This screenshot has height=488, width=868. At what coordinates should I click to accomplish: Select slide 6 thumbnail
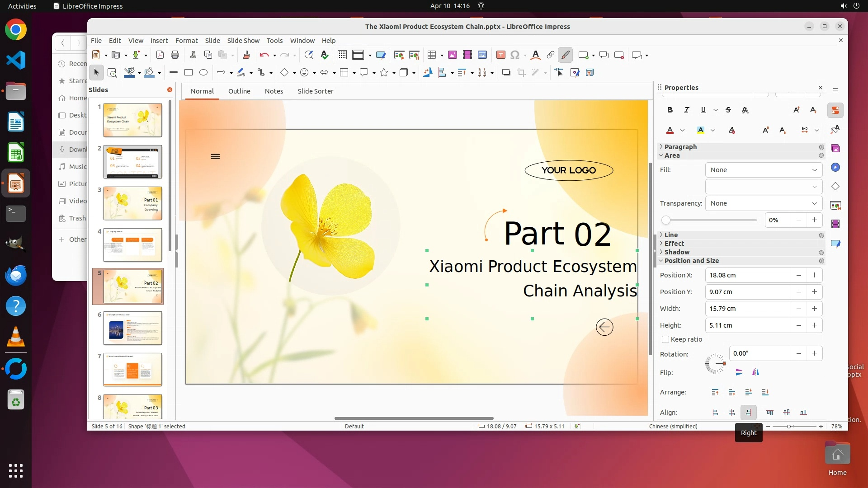coord(132,328)
